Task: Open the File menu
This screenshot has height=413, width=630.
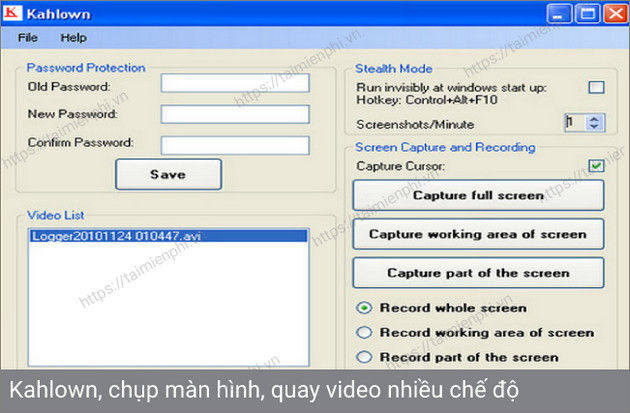Action: (x=27, y=38)
